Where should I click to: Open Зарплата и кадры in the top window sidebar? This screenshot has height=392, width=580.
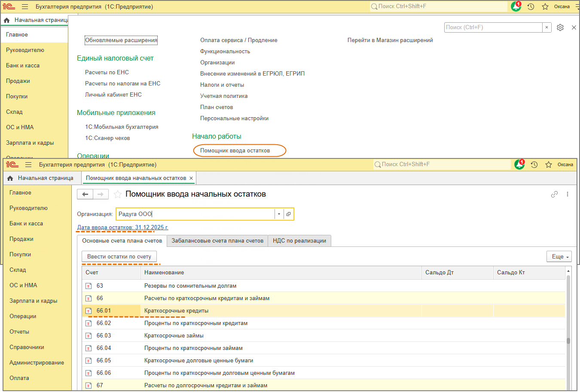point(30,143)
